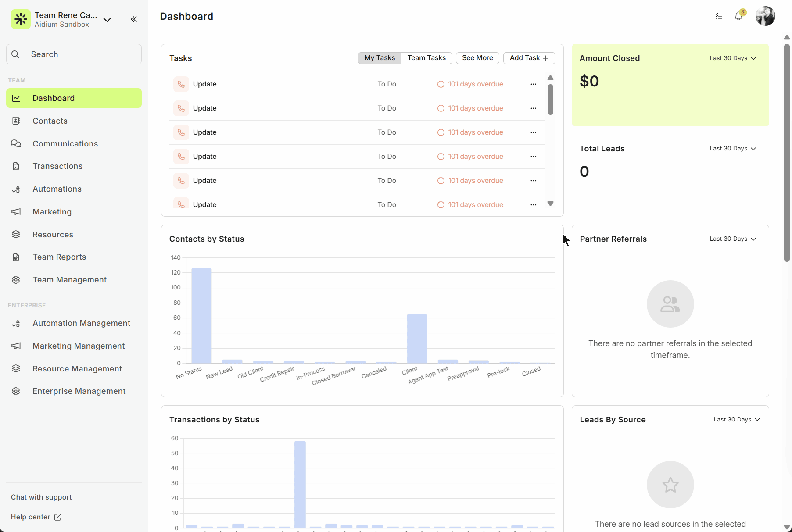Open Automation Management in Enterprise section
This screenshot has width=792, height=532.
(x=81, y=323)
